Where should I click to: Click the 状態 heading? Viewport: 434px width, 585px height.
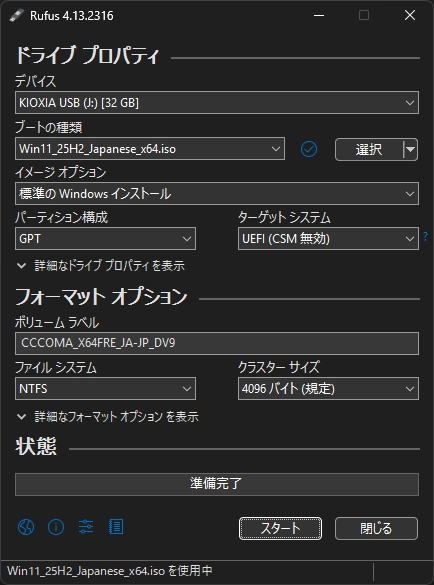36,446
